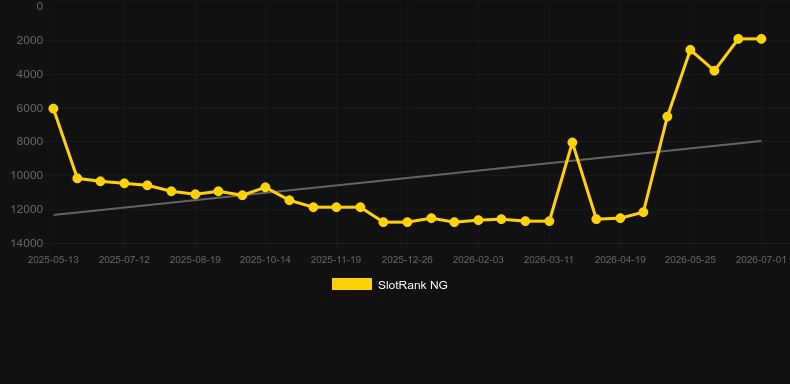
Task: Select the data point above 2025-07-12
Action: [124, 183]
